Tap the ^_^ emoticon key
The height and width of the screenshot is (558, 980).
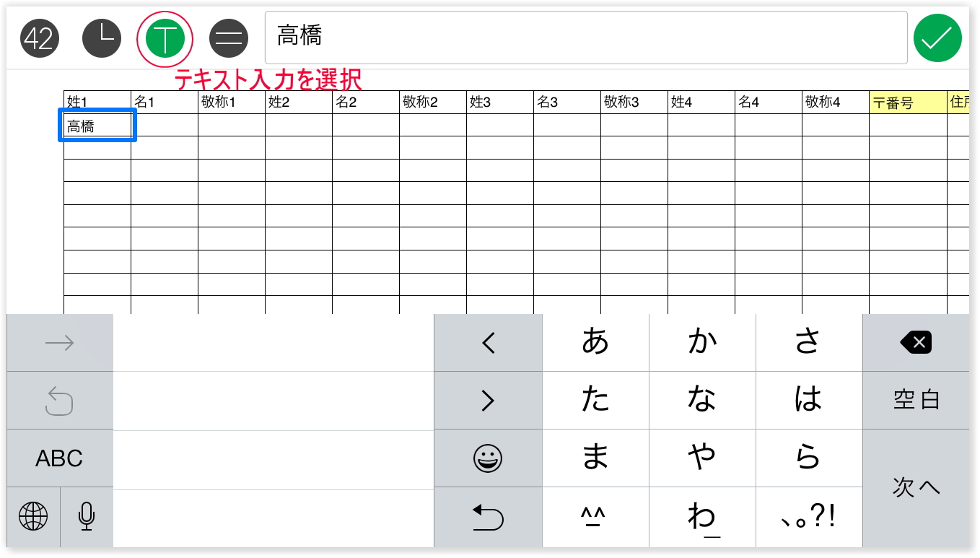595,517
